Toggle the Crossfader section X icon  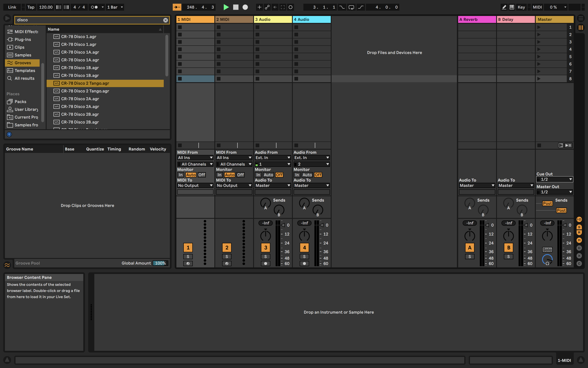click(x=579, y=256)
